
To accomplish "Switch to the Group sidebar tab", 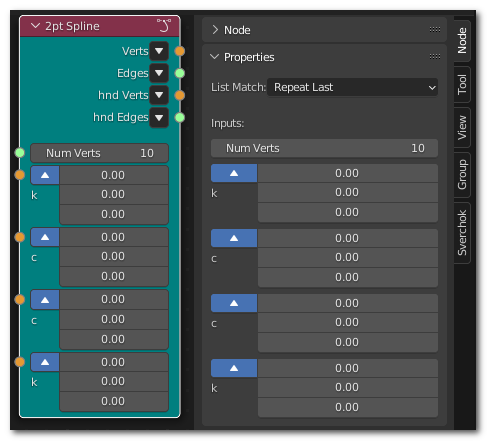I will 462,175.
